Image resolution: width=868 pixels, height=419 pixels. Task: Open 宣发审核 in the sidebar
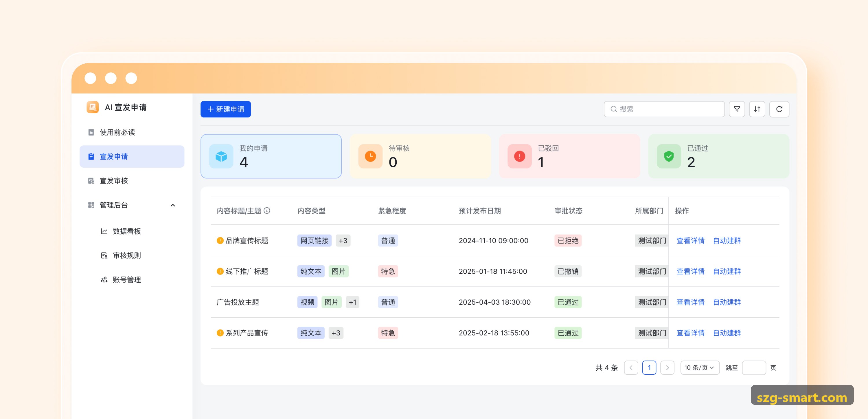tap(132, 181)
